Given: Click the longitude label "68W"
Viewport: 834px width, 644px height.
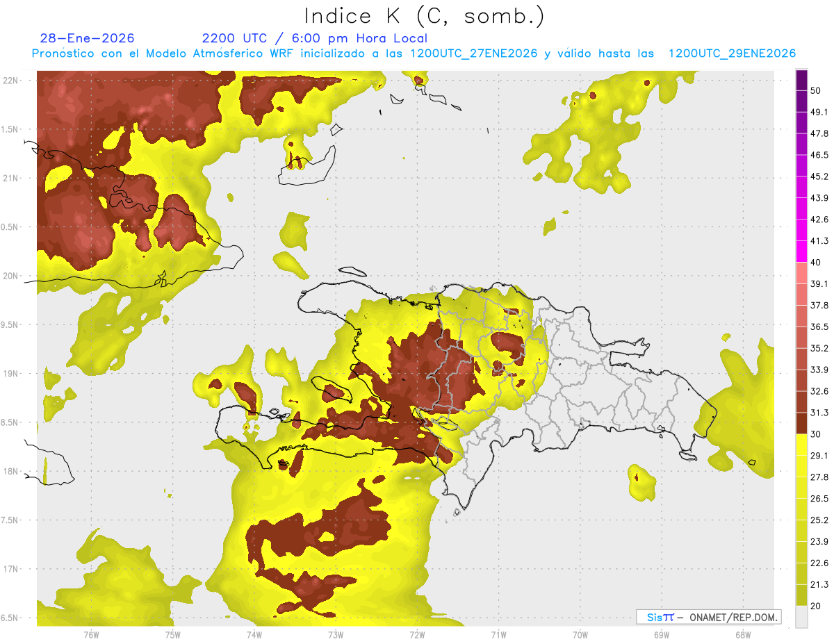Looking at the screenshot, I should [742, 635].
